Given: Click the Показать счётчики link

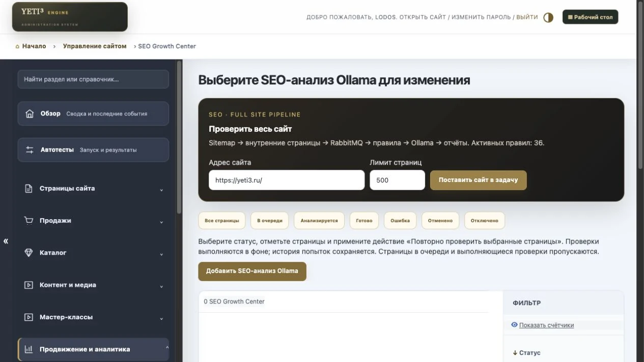Looking at the screenshot, I should [546, 325].
